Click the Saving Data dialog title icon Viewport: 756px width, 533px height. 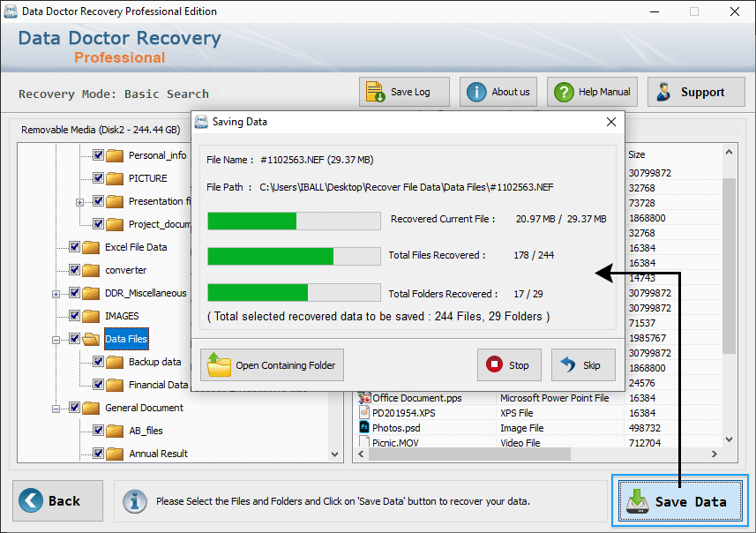point(201,122)
